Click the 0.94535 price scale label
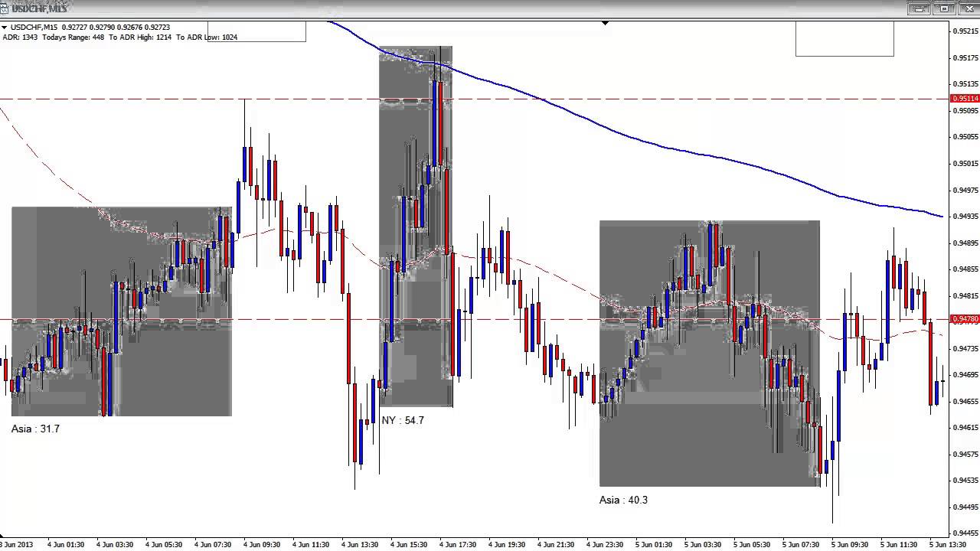Viewport: 980px width, 551px height. [x=966, y=481]
